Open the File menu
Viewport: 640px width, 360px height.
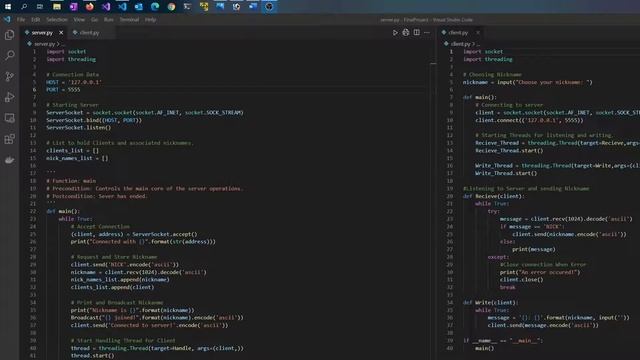coord(21,20)
